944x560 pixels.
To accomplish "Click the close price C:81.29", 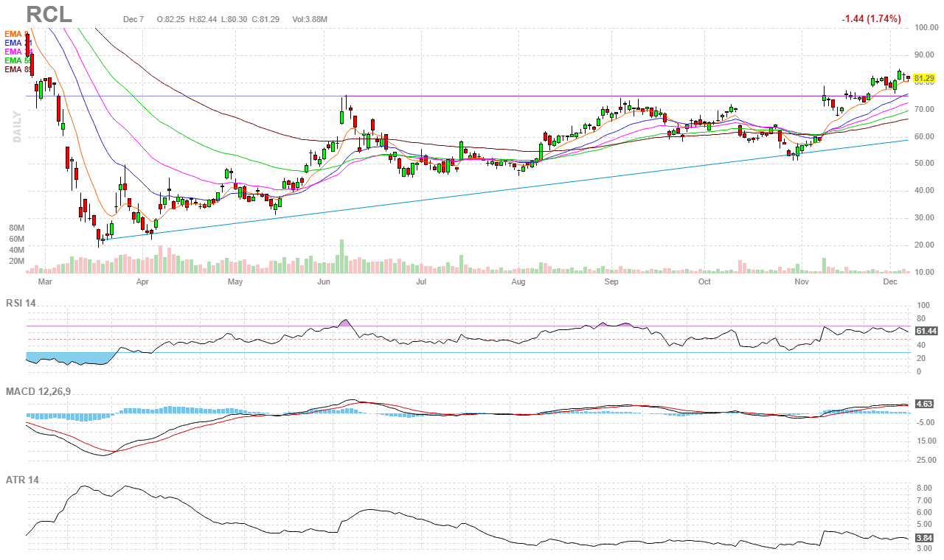I will pyautogui.click(x=265, y=19).
